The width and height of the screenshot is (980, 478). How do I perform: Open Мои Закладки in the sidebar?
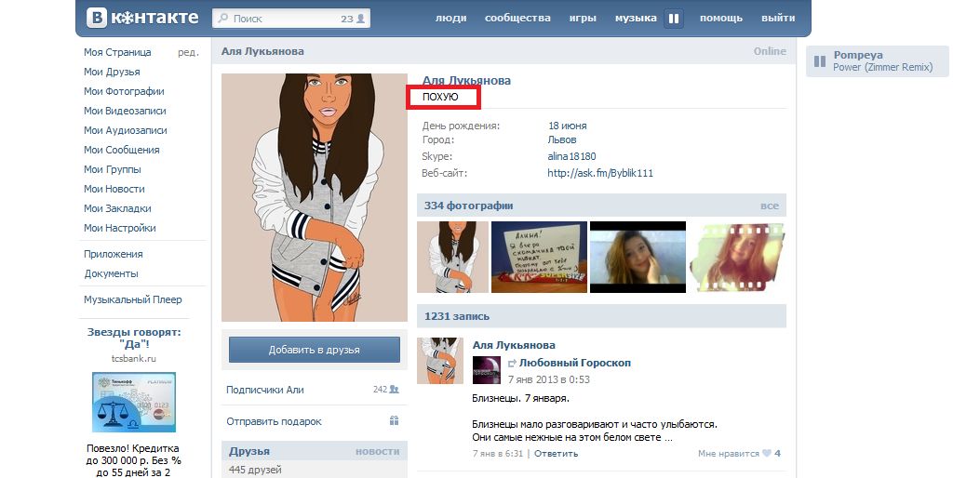coord(117,208)
